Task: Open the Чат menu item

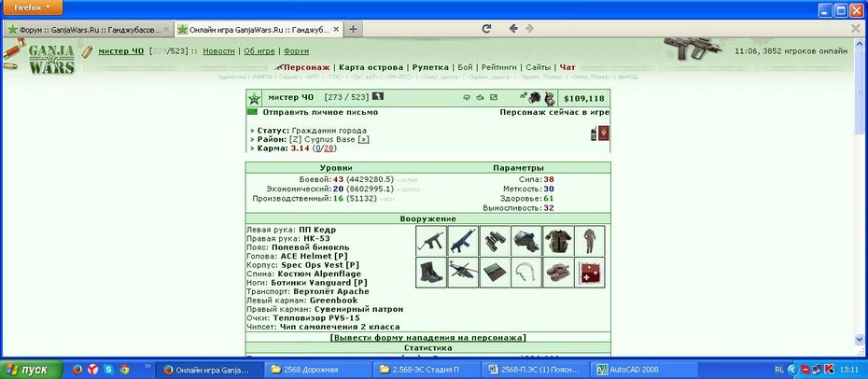Action: click(x=567, y=67)
